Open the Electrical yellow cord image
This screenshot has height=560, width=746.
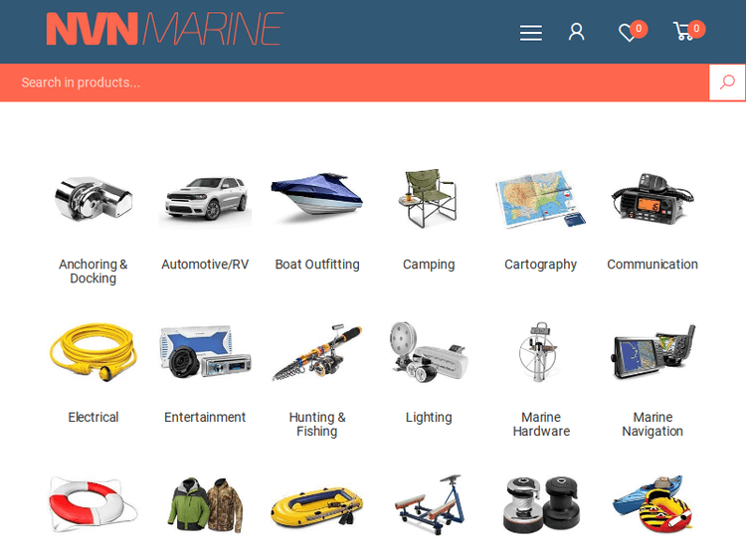click(x=93, y=352)
